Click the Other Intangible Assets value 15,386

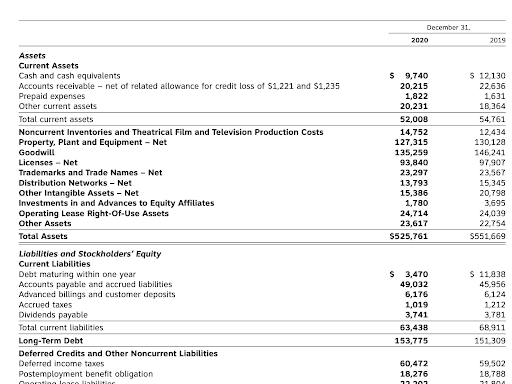pyautogui.click(x=414, y=193)
